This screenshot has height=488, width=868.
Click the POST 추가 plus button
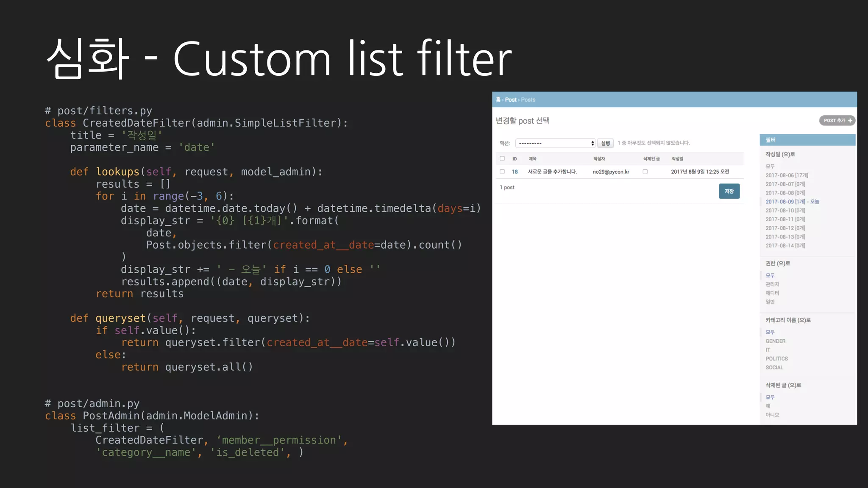837,121
